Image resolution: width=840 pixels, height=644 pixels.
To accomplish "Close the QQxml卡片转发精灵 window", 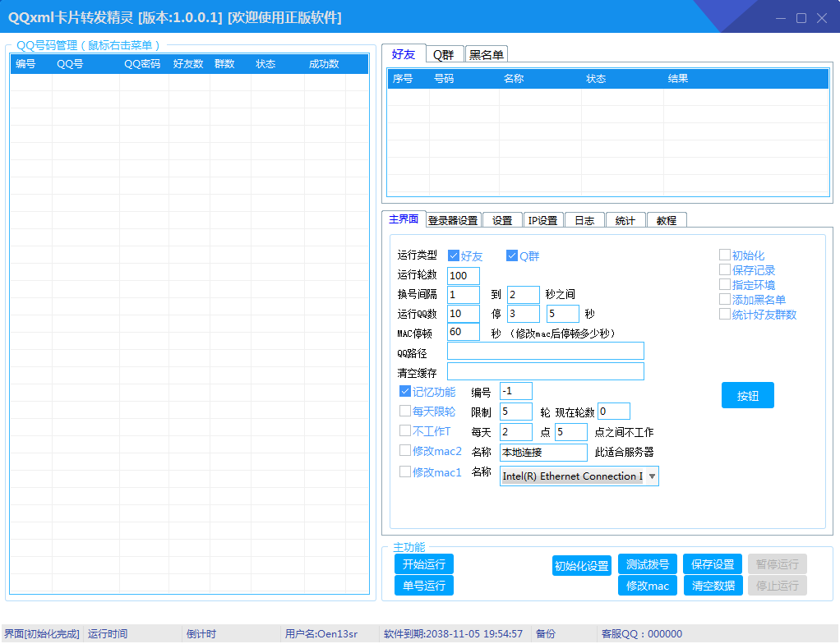I will (x=822, y=18).
